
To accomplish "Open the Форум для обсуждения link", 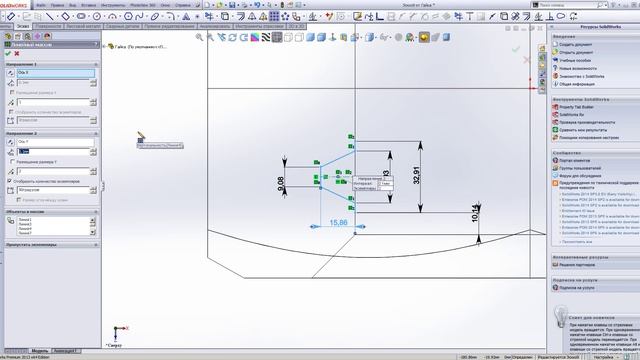I will coord(580,176).
